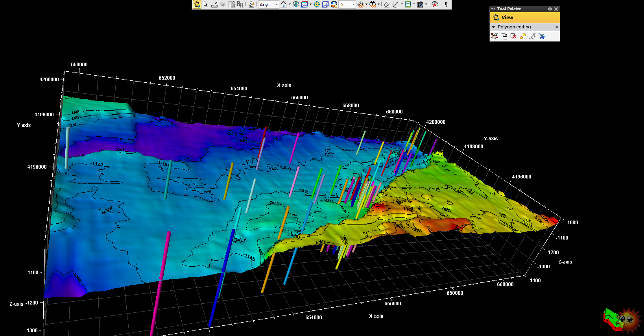Screen dimensions: 644x336
Task: Click the binoculars search icon
Action: pyautogui.click(x=373, y=4)
